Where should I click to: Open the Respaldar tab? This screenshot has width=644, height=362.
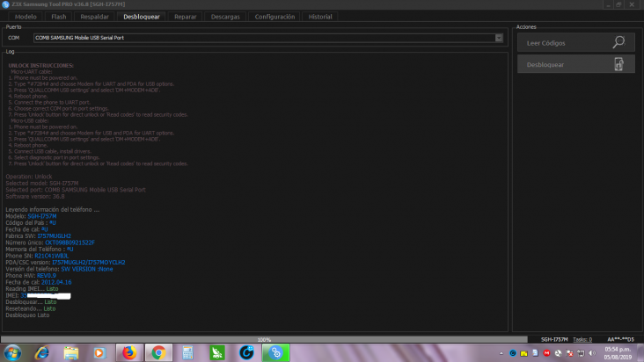click(x=94, y=17)
